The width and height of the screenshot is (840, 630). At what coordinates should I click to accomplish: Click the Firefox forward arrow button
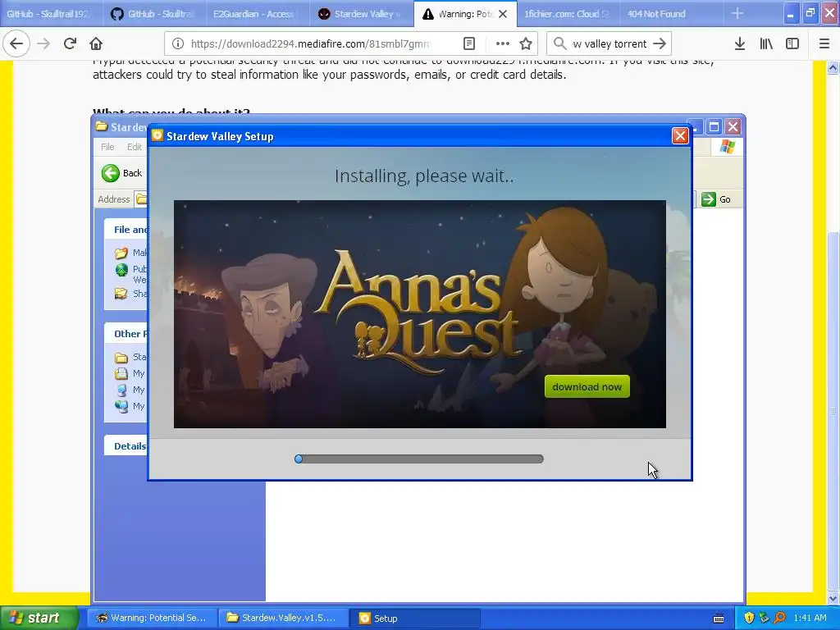point(43,43)
